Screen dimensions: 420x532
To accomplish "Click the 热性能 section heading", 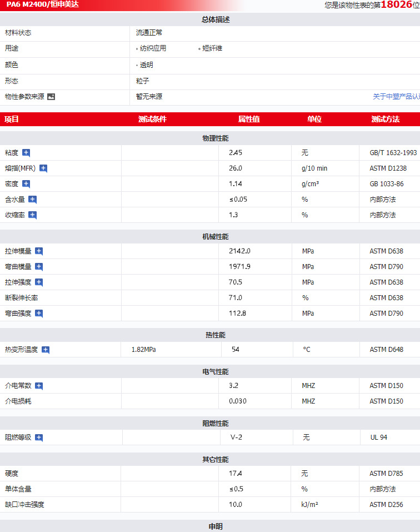I will coord(216,335).
